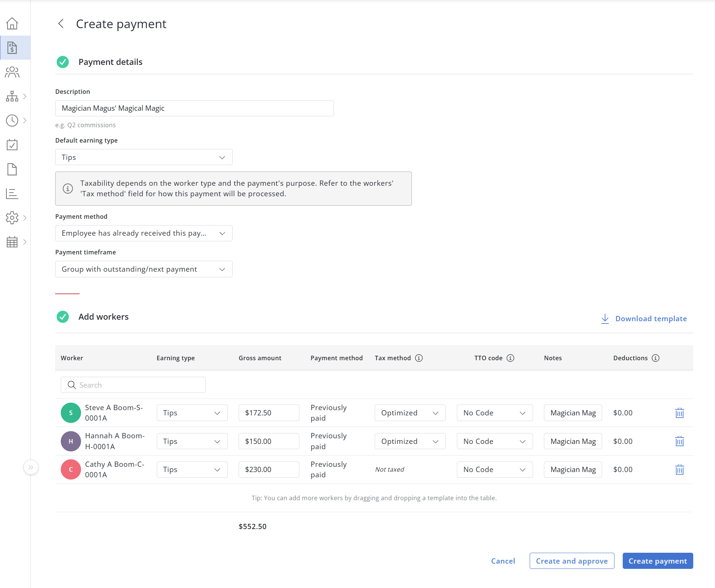Open the settings gear icon in sidebar

pos(12,218)
